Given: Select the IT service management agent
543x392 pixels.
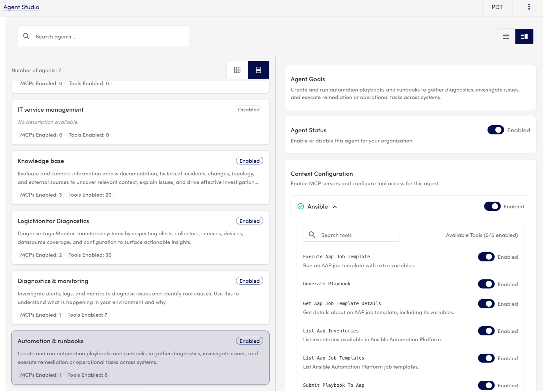Looking at the screenshot, I should pyautogui.click(x=140, y=122).
